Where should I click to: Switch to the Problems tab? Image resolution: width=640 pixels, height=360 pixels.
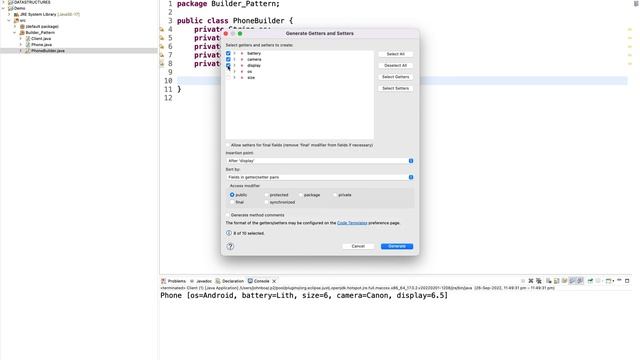tap(173, 281)
